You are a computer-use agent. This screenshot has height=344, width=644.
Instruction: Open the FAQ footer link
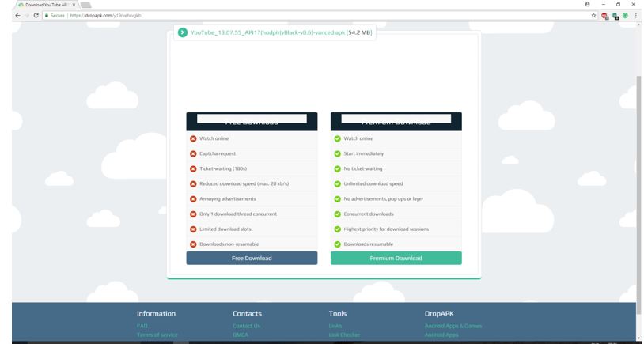click(x=142, y=326)
